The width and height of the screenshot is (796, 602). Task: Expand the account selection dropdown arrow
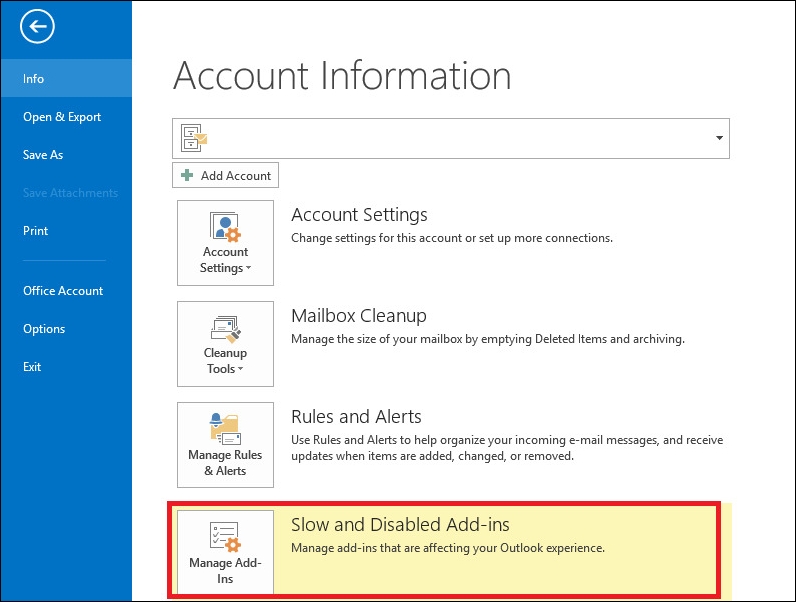pos(719,138)
